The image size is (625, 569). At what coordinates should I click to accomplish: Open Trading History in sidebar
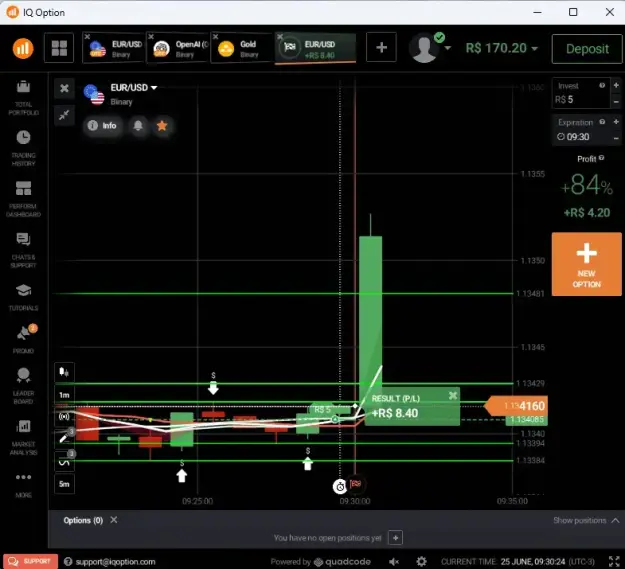click(23, 148)
